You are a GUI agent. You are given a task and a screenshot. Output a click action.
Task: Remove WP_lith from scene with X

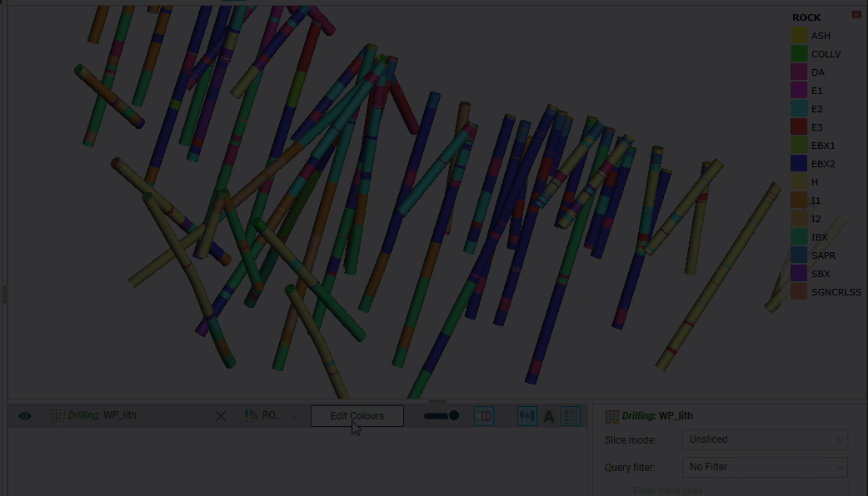pyautogui.click(x=221, y=416)
